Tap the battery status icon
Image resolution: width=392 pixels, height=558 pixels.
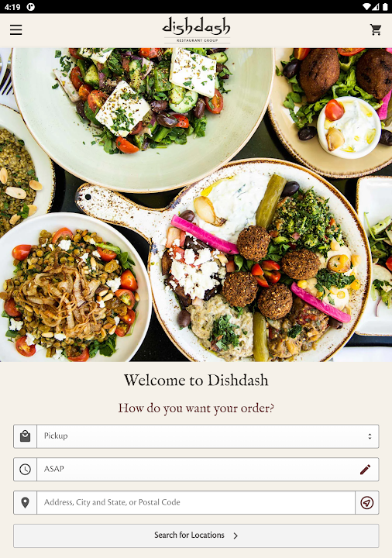click(385, 7)
